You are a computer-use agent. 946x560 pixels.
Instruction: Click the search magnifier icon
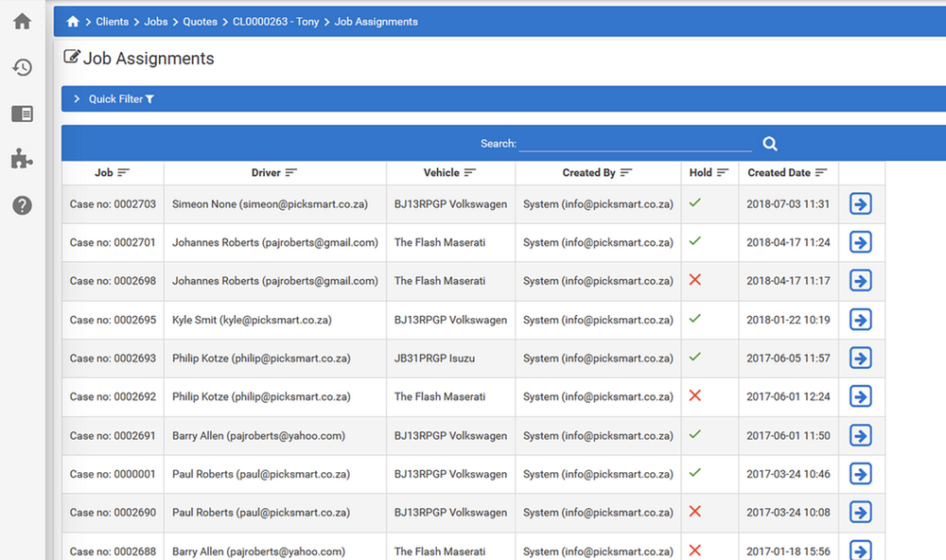[x=770, y=144]
